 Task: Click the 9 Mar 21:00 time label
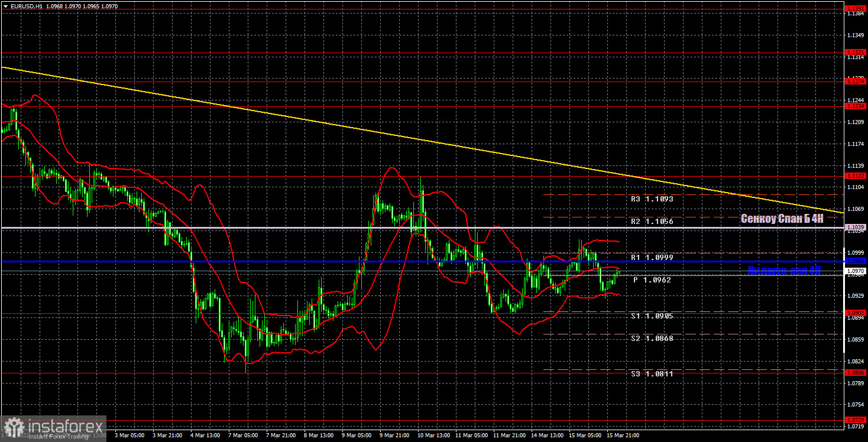pos(394,435)
